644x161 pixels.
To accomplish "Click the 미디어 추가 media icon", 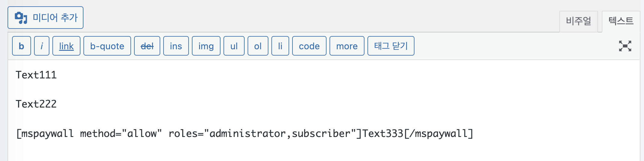I will 21,18.
